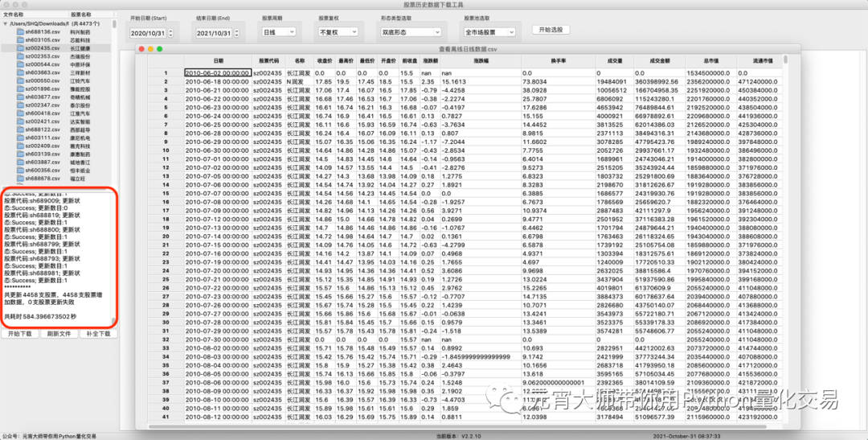Click date cell 2010-06-02 00:00:00
Image resolution: width=868 pixels, height=440 pixels.
218,72
